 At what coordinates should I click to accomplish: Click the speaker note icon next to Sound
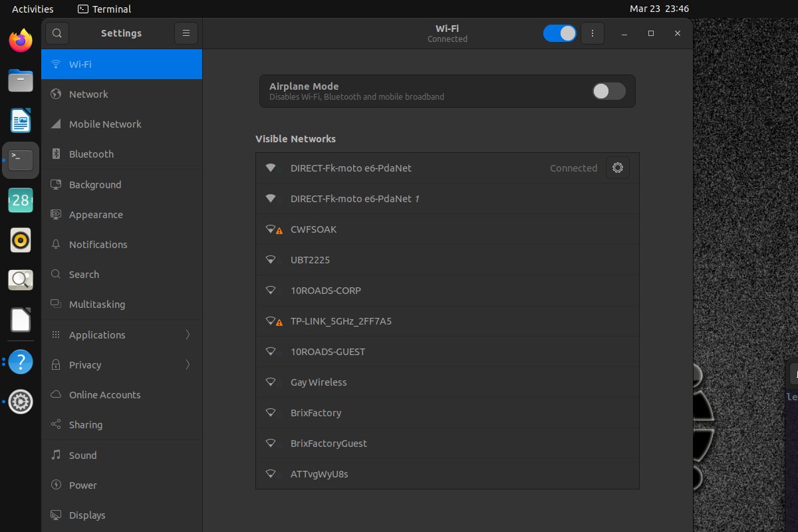(56, 456)
